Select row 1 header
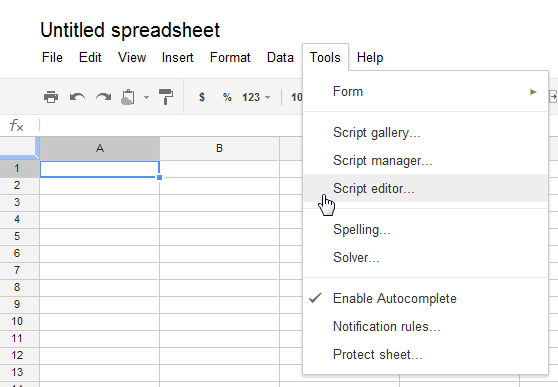 (19, 168)
